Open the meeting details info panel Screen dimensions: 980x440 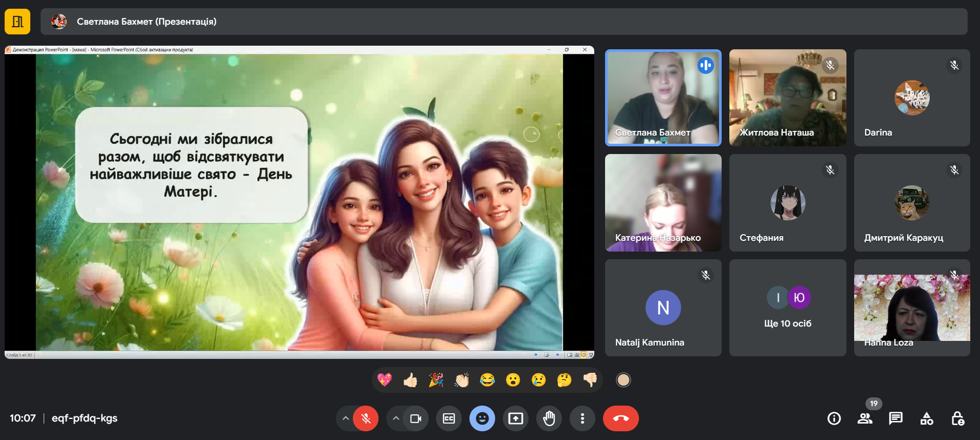click(834, 418)
